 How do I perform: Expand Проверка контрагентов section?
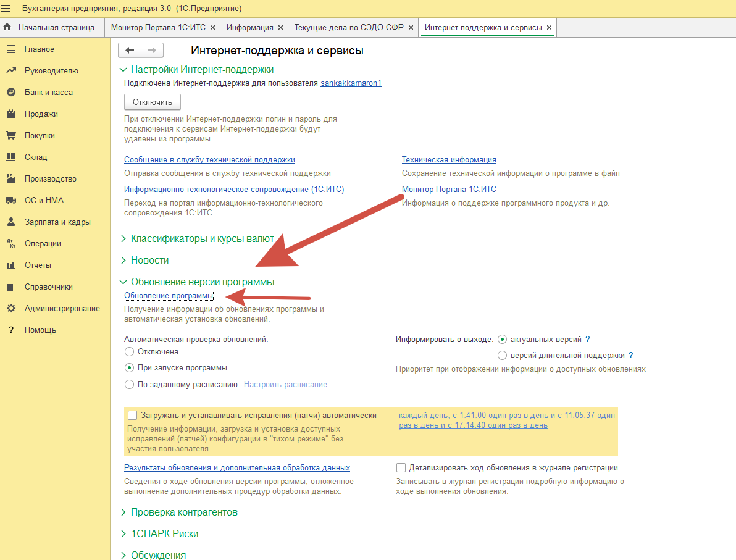[184, 512]
